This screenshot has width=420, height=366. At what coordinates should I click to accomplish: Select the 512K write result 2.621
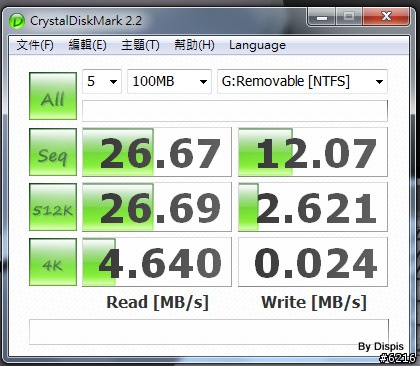tap(313, 207)
